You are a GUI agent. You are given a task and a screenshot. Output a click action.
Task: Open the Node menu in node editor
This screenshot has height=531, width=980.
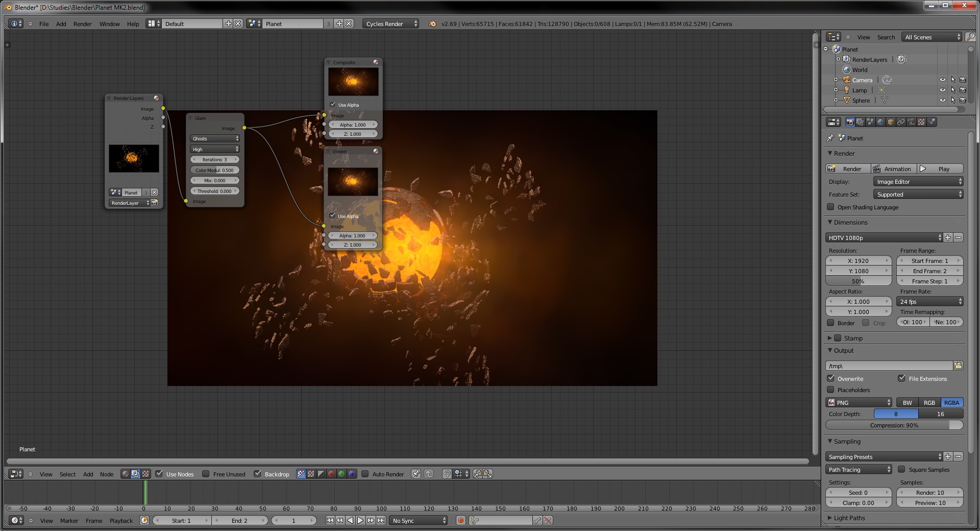coord(107,474)
